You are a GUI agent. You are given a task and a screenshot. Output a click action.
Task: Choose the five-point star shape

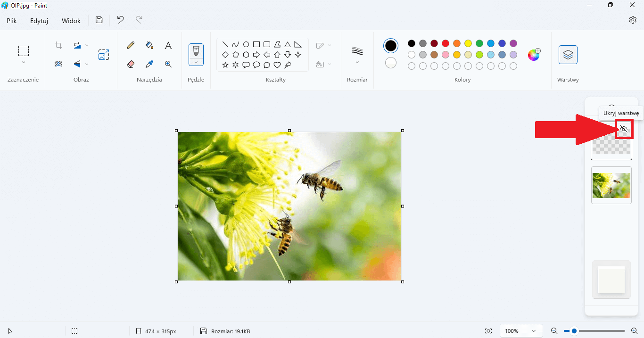click(225, 65)
